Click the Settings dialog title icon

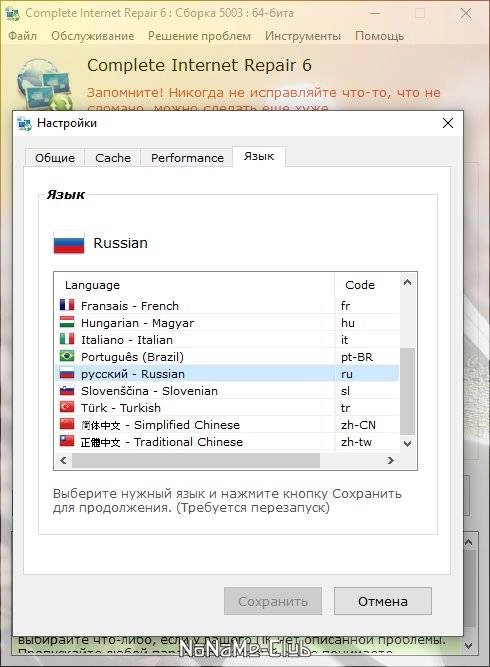pyautogui.click(x=24, y=123)
